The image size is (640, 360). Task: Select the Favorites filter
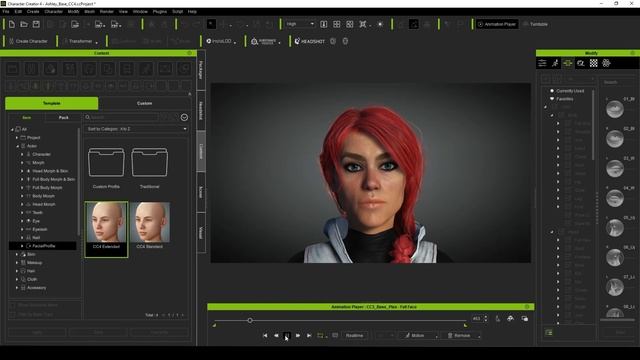pyautogui.click(x=564, y=99)
